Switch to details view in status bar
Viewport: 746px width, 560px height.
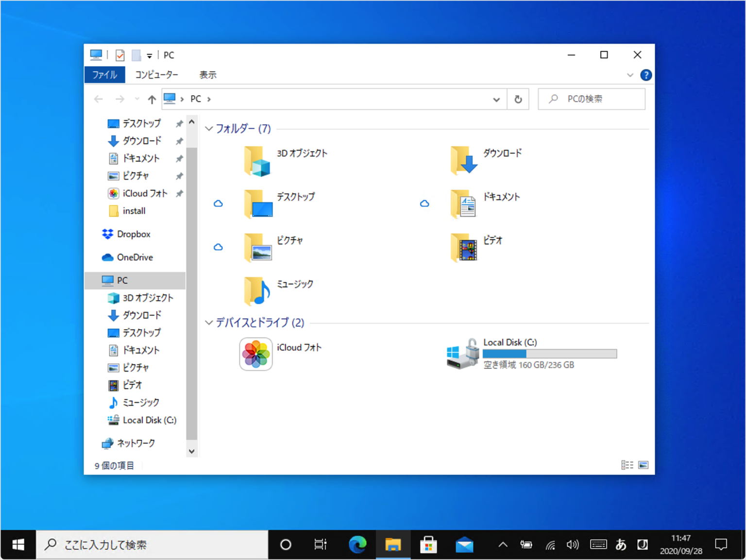627,465
